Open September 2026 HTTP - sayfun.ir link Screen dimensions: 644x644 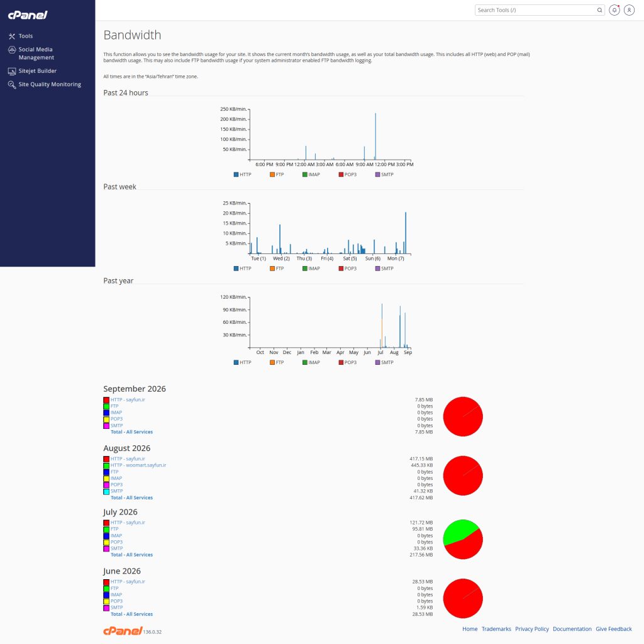(127, 399)
